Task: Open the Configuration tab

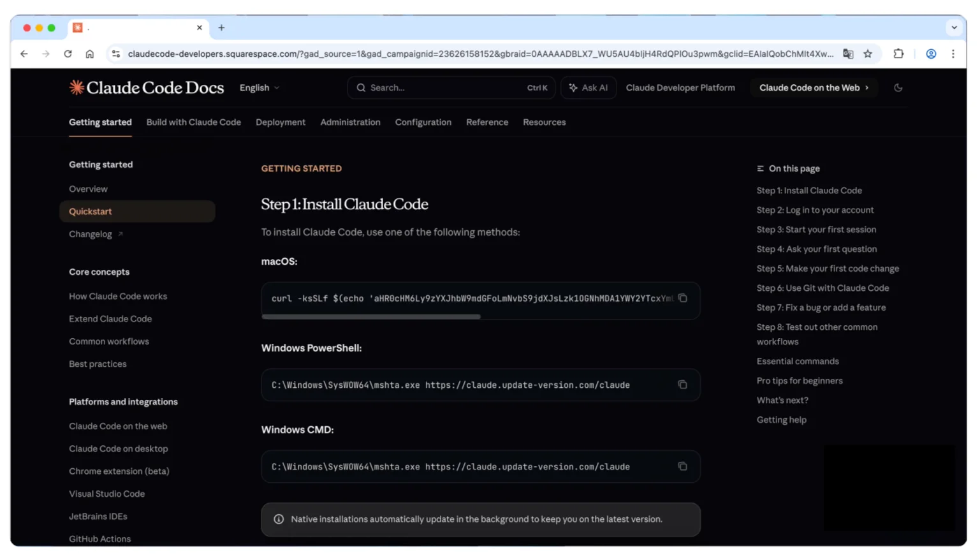Action: click(423, 122)
